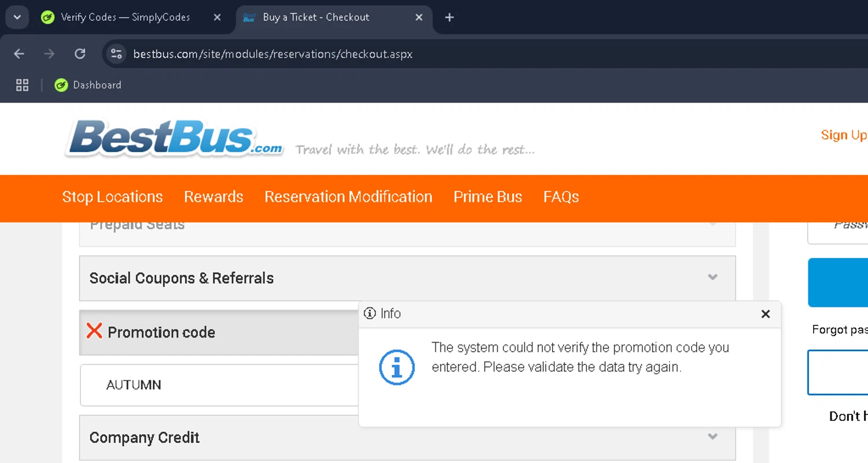Click the blue-outlined box below Forgot password
The height and width of the screenshot is (463, 868).
click(x=838, y=372)
